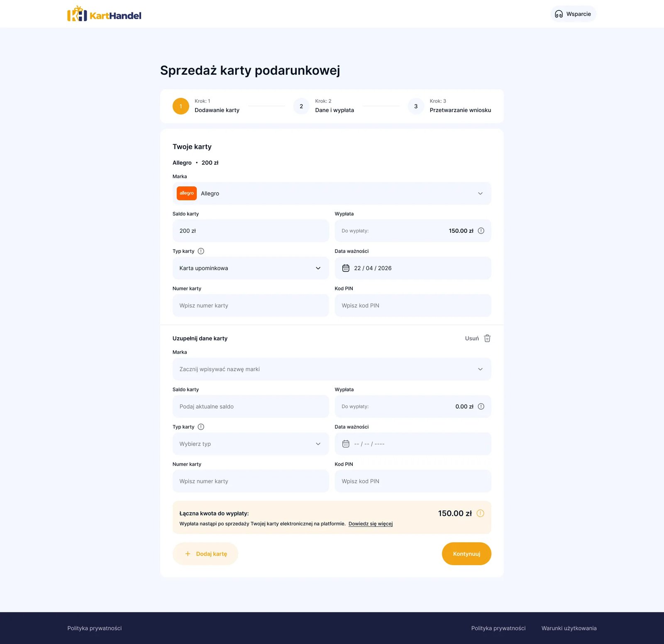Open right footer Polityka prywatności link
This screenshot has width=664, height=644.
tap(498, 628)
